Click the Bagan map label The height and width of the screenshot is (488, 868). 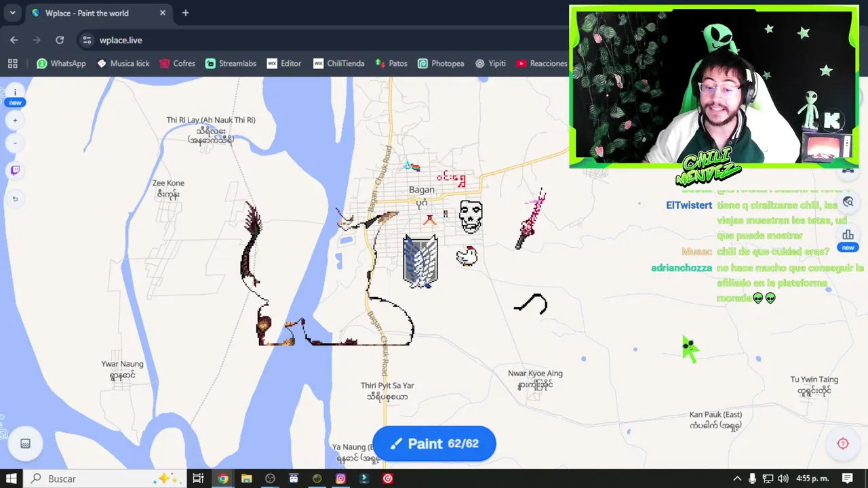421,190
